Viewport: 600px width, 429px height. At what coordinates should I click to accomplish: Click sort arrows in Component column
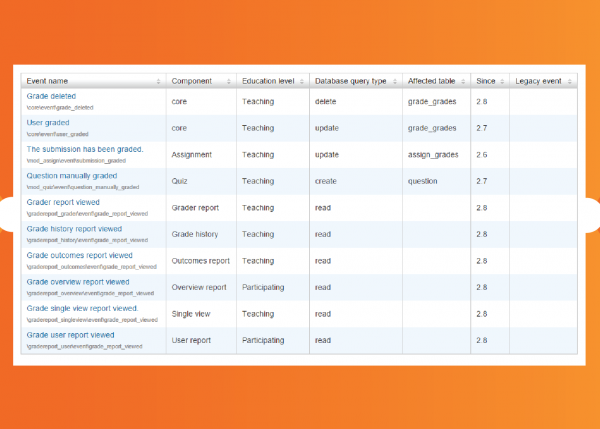pyautogui.click(x=230, y=80)
